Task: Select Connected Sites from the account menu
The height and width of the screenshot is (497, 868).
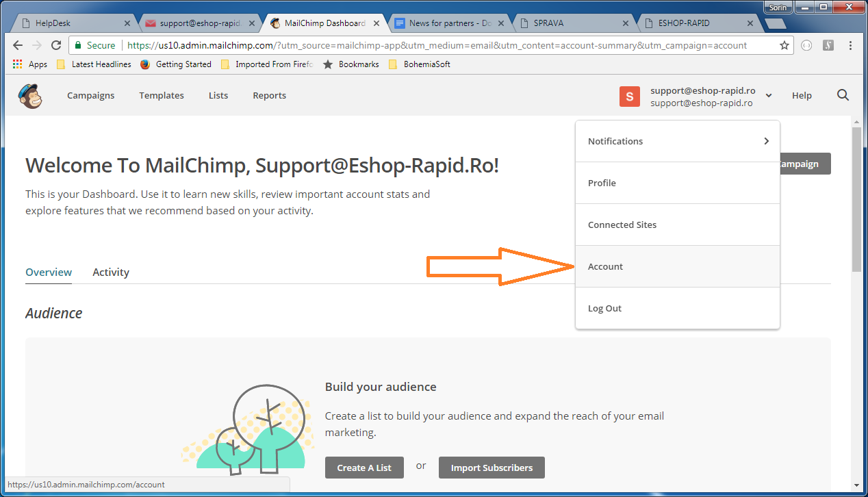Action: [x=678, y=225]
